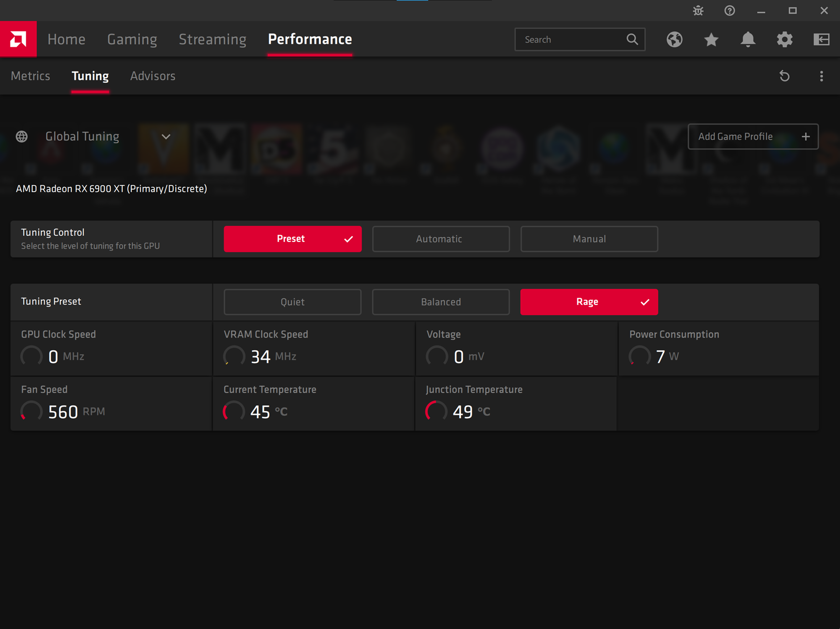Click the GPU Clock Speed gauge
The image size is (840, 629).
(31, 357)
